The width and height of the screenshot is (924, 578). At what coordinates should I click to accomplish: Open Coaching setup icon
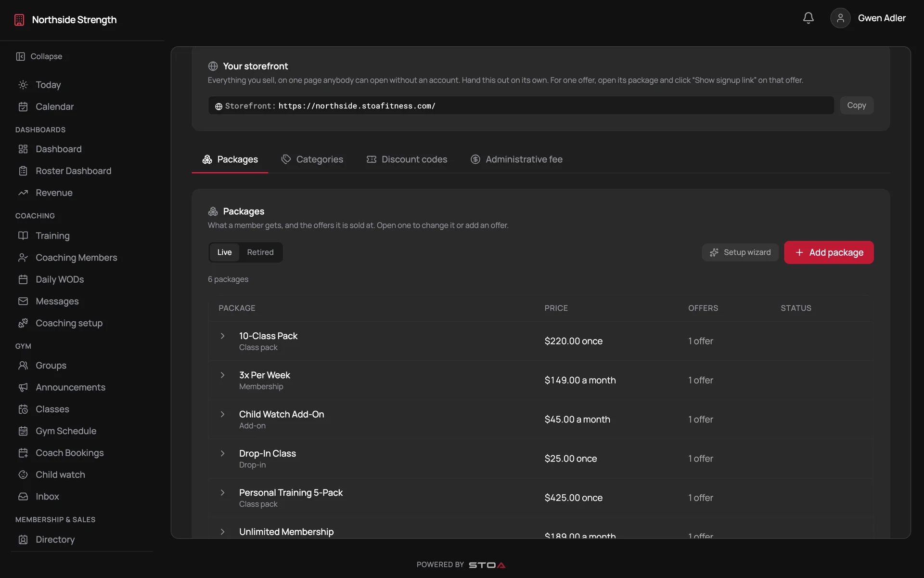[x=23, y=323]
